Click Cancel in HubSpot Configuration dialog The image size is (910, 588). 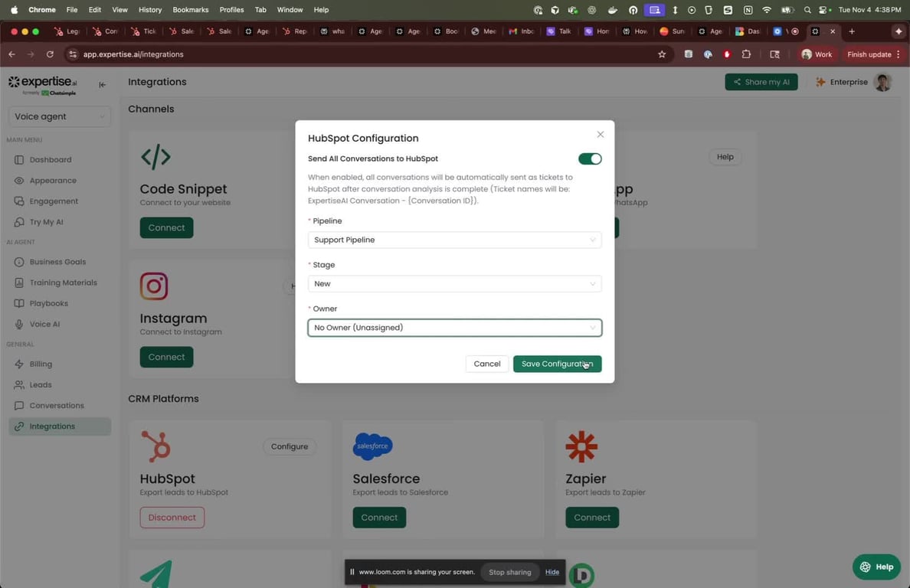coord(487,364)
